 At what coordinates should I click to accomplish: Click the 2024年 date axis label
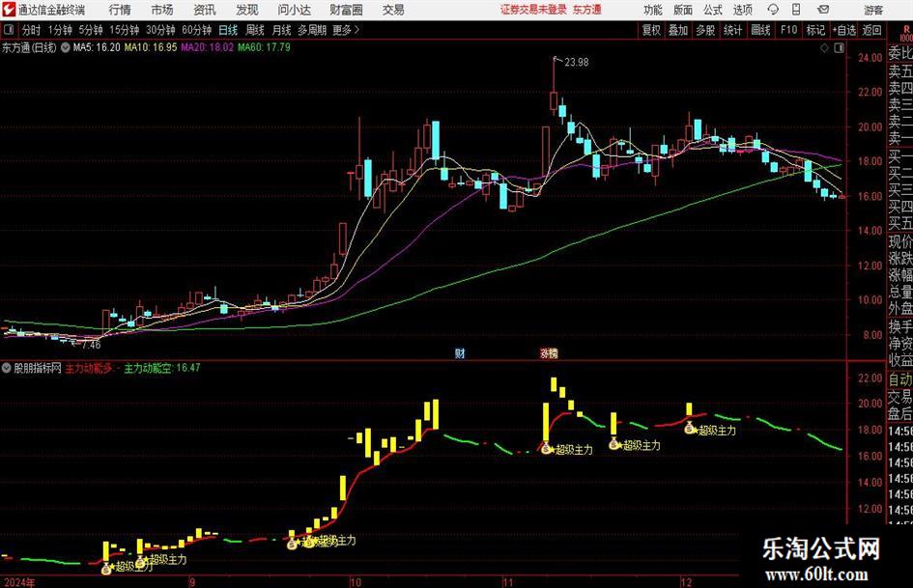click(18, 582)
